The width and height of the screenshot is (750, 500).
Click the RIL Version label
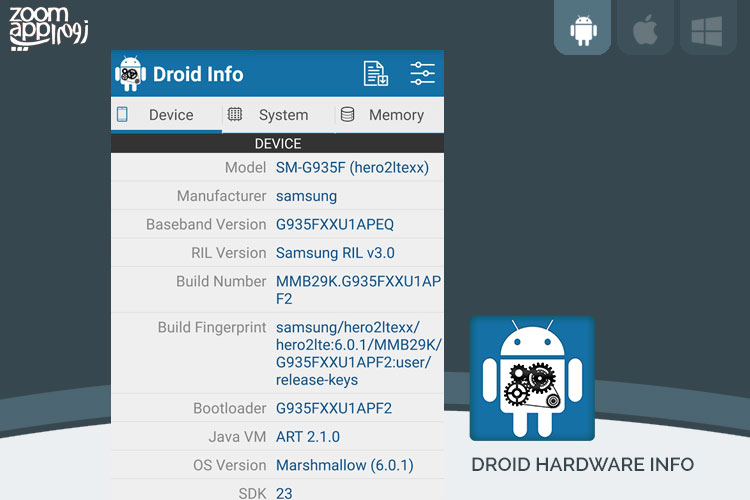pyautogui.click(x=229, y=253)
